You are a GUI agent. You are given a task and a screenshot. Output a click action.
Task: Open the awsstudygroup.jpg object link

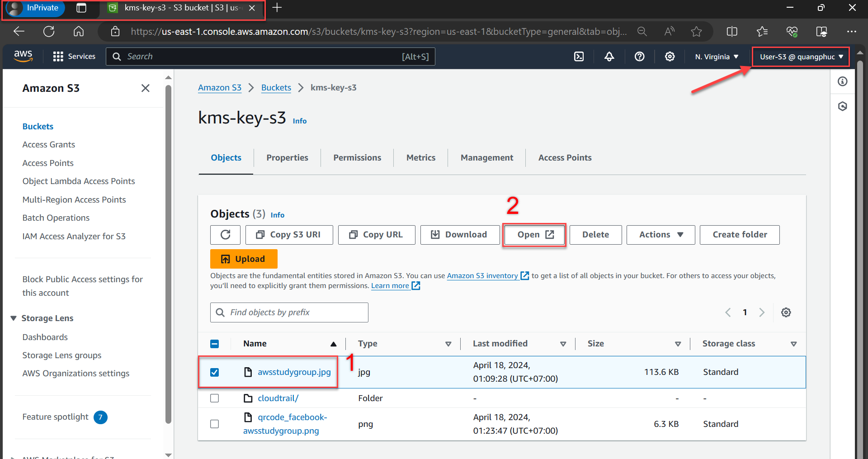tap(294, 372)
